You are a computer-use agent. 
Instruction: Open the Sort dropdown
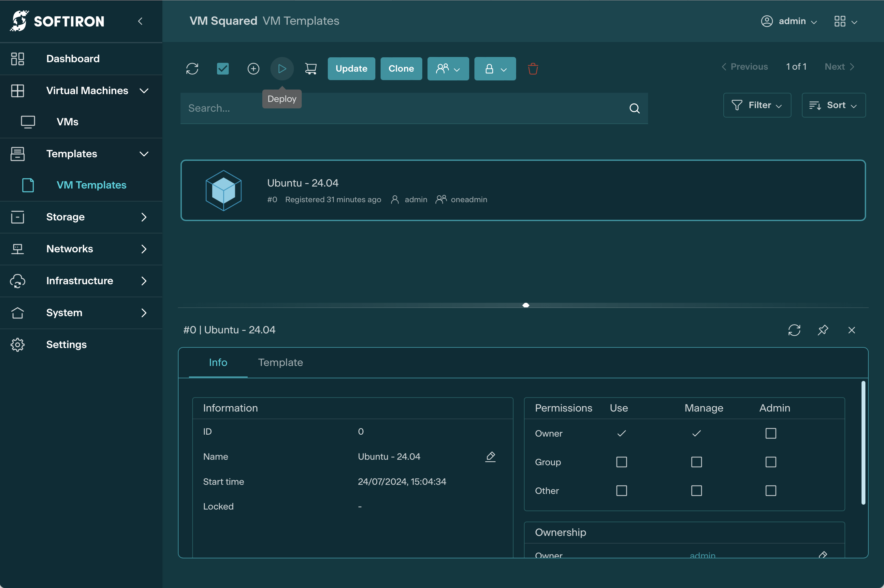pos(833,105)
